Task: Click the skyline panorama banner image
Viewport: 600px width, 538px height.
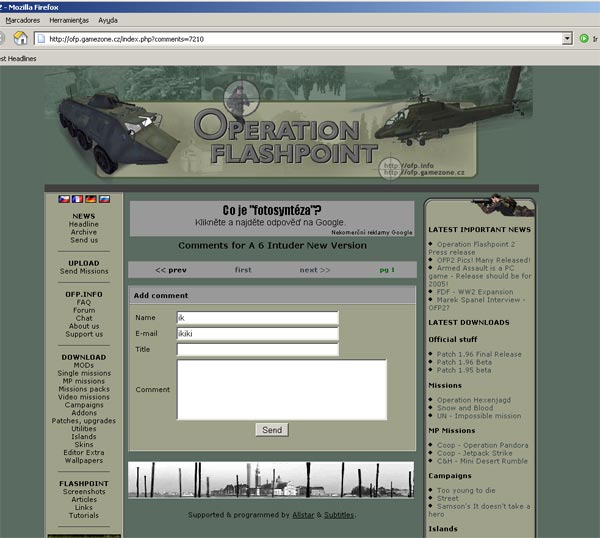Action: pos(271,480)
